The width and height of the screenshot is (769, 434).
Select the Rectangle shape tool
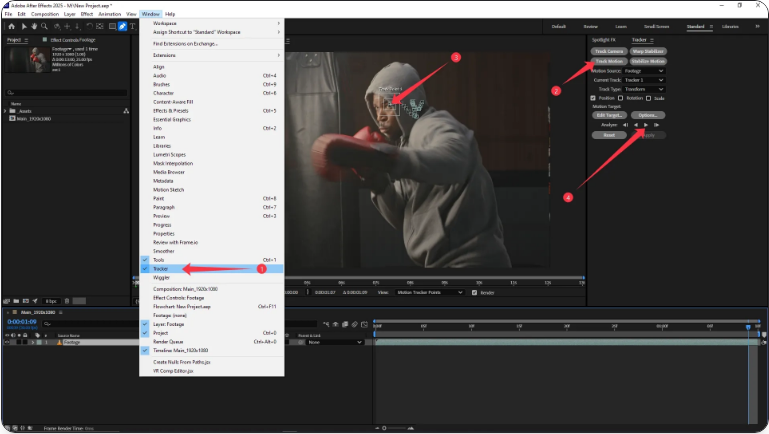click(x=111, y=26)
